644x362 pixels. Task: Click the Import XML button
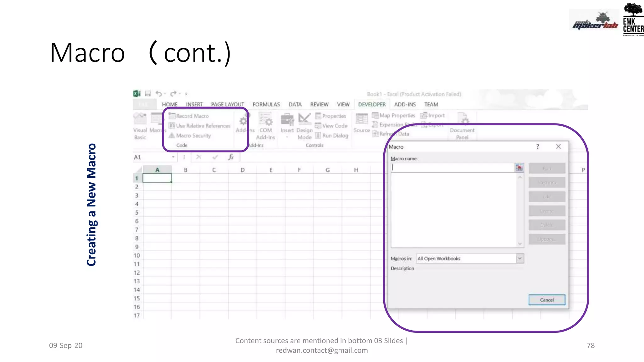[x=433, y=116]
